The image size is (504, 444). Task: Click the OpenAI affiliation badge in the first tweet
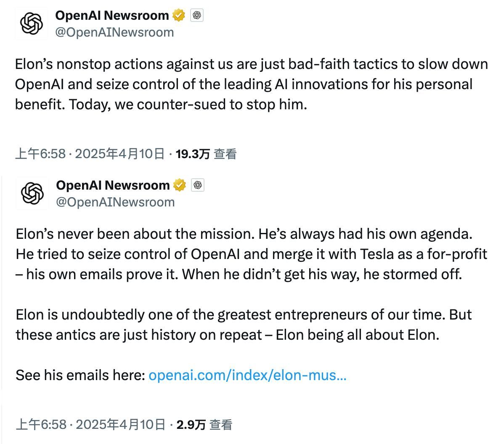tap(197, 15)
